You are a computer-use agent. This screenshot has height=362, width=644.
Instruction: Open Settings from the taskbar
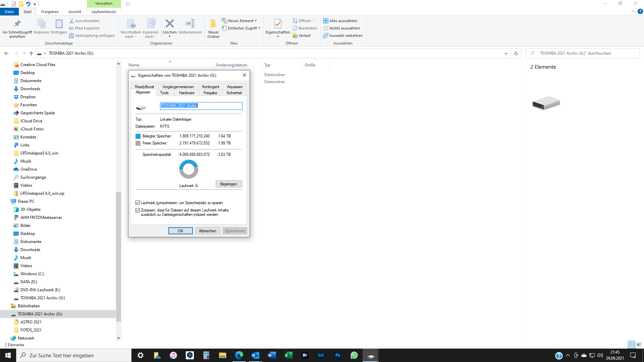(141, 355)
